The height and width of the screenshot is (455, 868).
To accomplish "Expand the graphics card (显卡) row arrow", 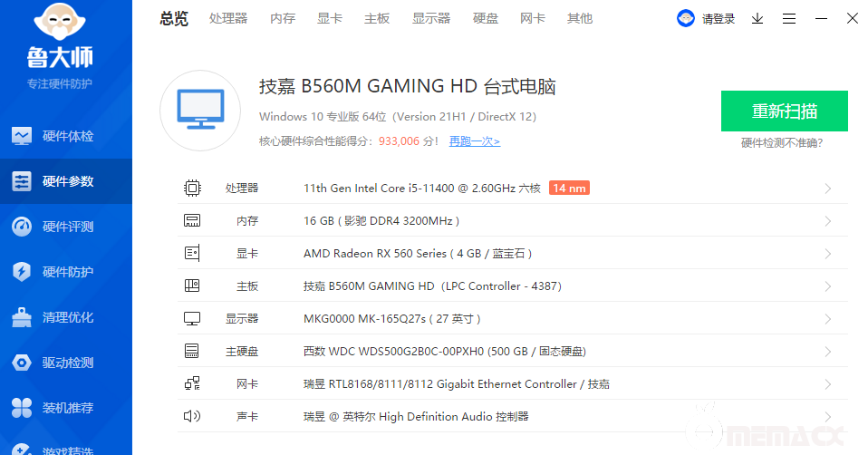I will coord(827,254).
